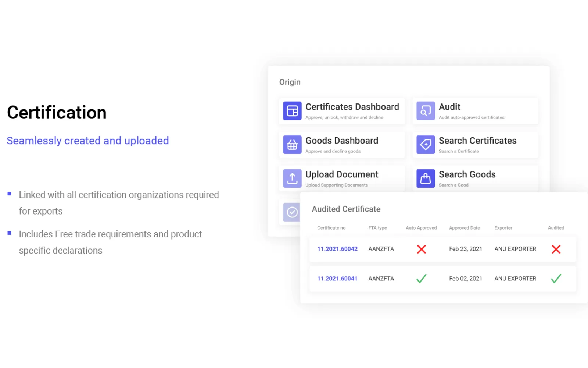Viewport: 588px width, 368px height.
Task: Click the Approved Date column header
Action: [465, 228]
